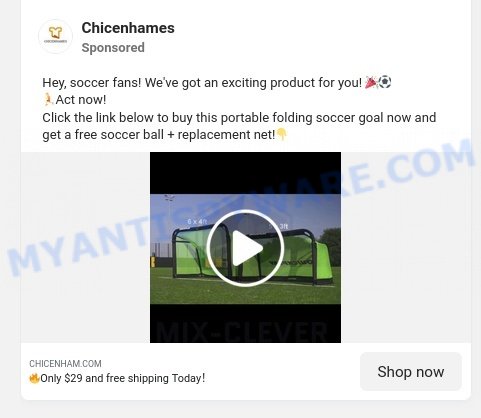
Task: Click the 3ft size label in video
Action: tap(283, 227)
